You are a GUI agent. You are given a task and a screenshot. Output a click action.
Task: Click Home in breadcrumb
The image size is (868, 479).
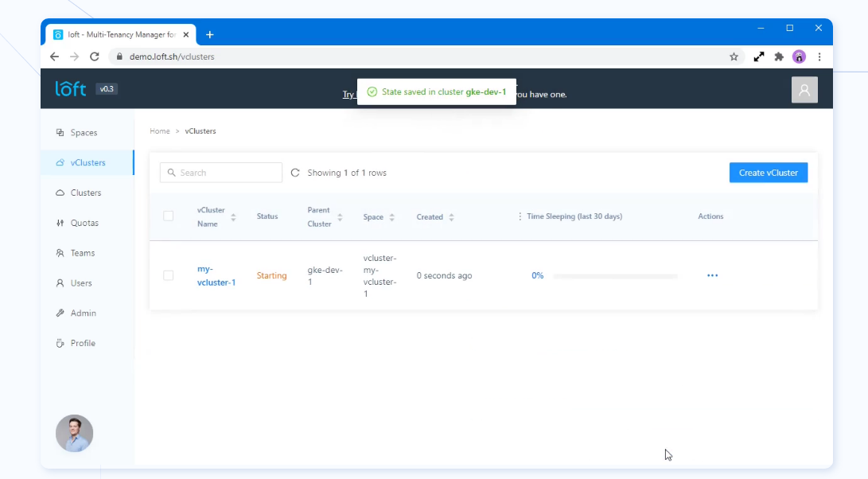tap(159, 131)
